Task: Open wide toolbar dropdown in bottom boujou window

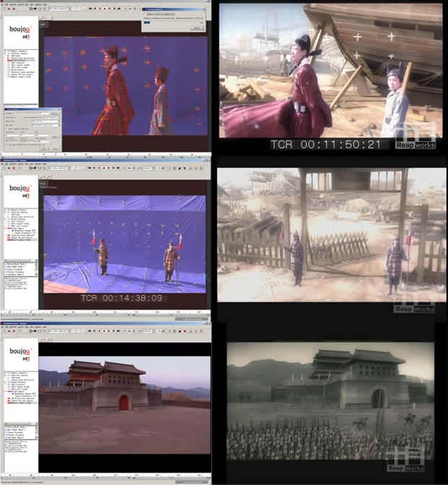Action: 58,331
